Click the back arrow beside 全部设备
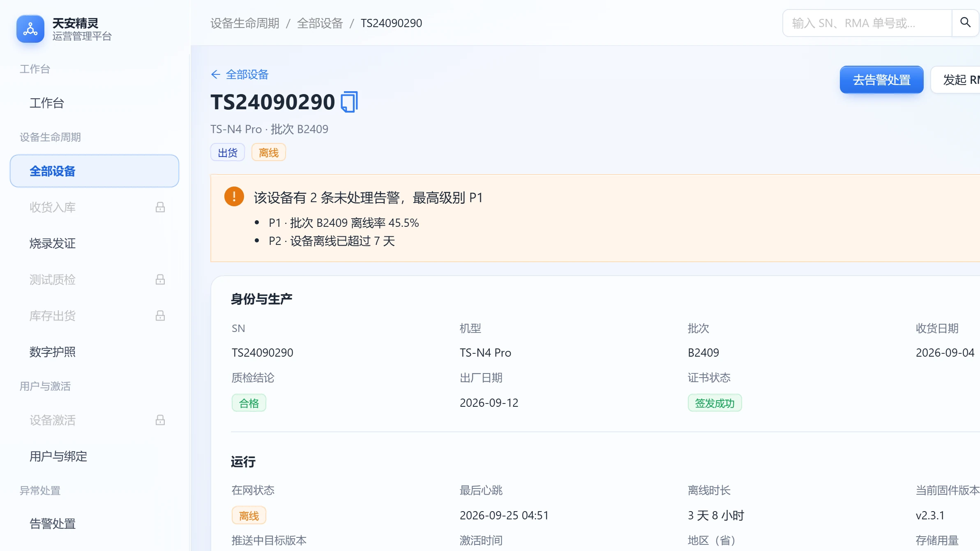The image size is (980, 551). click(x=216, y=74)
